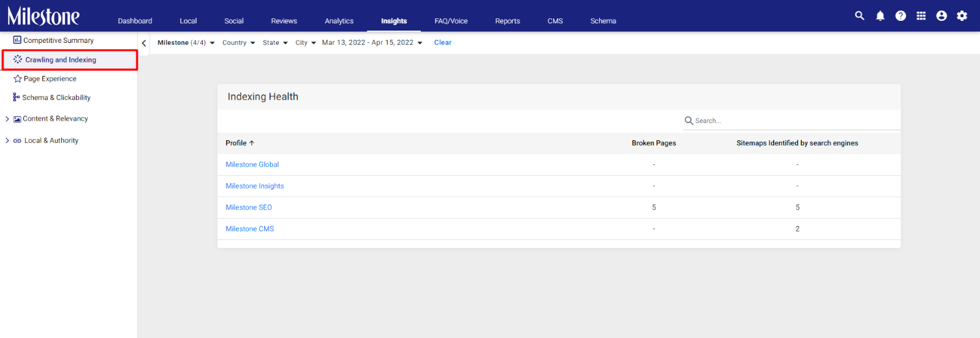The width and height of the screenshot is (980, 338).
Task: Collapse the sidebar with the chevron
Action: coord(144,43)
